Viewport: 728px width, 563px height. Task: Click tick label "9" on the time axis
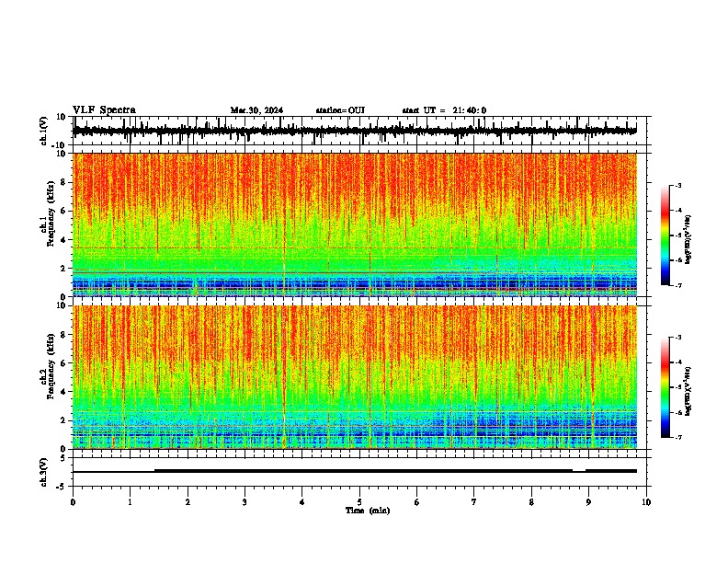[x=588, y=502]
